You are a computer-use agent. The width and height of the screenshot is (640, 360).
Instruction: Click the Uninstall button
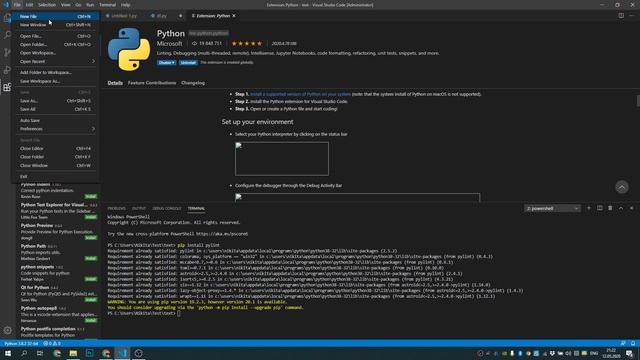188,62
